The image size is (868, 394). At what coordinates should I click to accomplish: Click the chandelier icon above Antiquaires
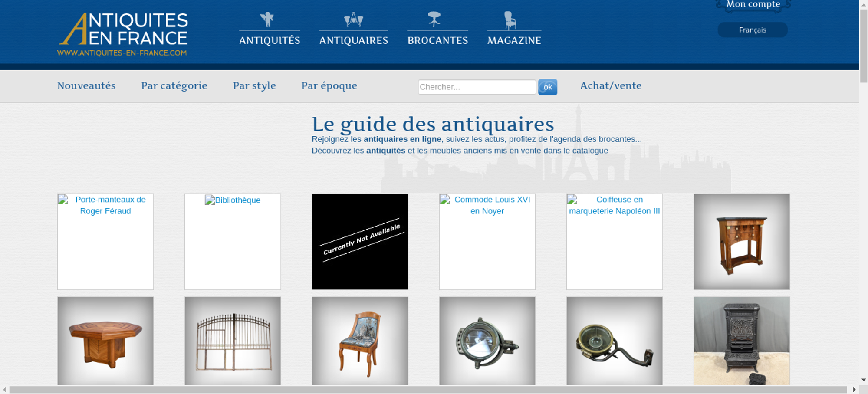(x=353, y=20)
